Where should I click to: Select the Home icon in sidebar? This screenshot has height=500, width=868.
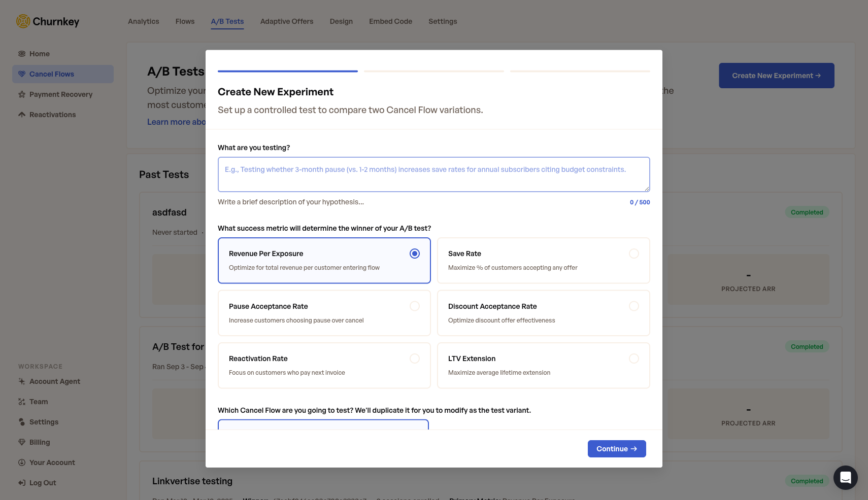pos(21,53)
